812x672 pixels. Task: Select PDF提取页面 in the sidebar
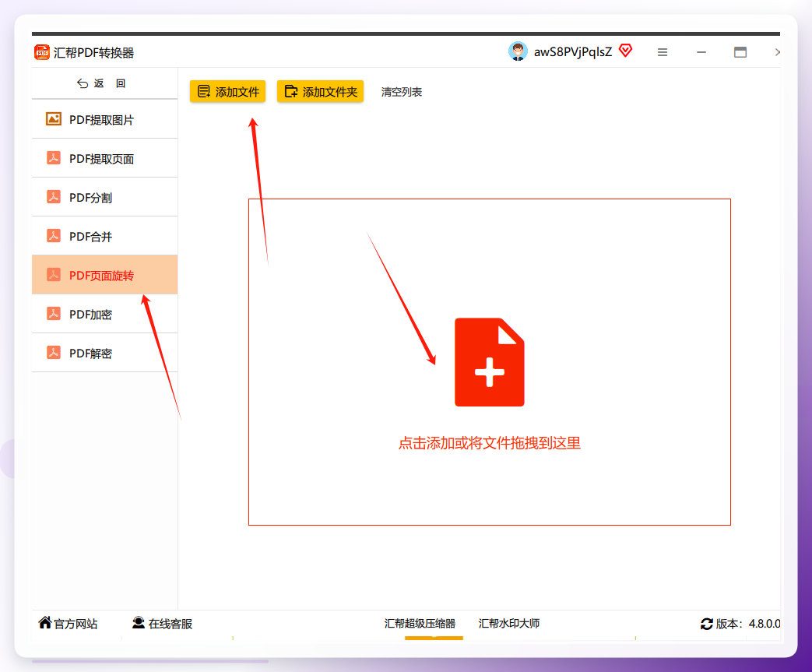104,158
